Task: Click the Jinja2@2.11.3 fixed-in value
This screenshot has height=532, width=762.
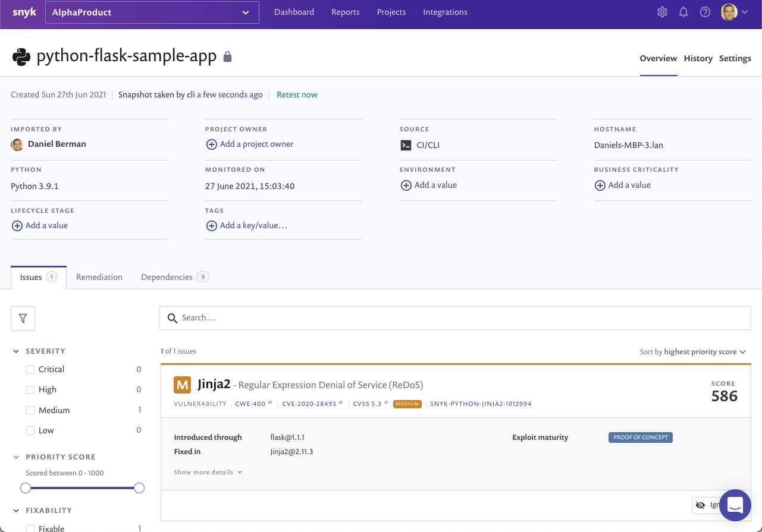Action: pyautogui.click(x=291, y=452)
